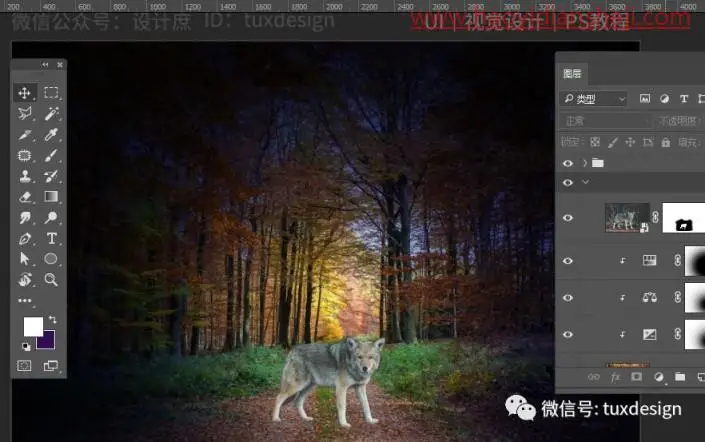Viewport: 705px width, 442px height.
Task: Reset to default black and white colors
Action: pyautogui.click(x=26, y=347)
